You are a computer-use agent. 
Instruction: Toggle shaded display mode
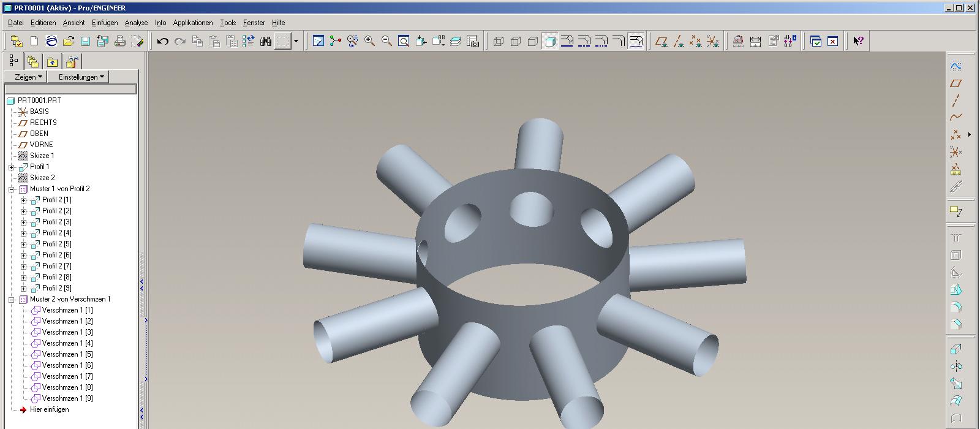[x=550, y=41]
